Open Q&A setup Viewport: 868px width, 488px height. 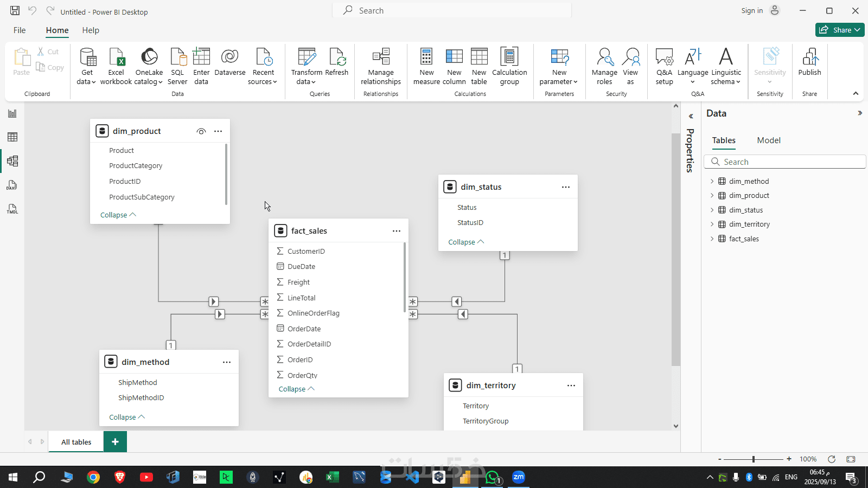point(664,66)
